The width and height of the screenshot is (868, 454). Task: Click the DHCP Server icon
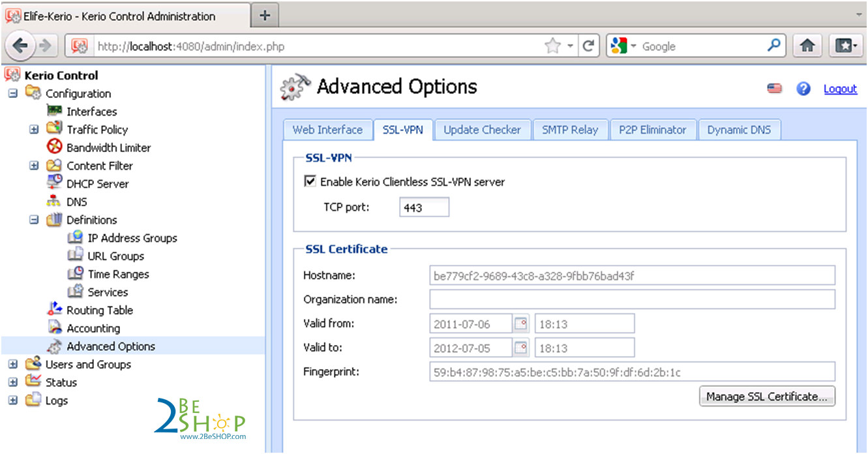click(x=55, y=183)
